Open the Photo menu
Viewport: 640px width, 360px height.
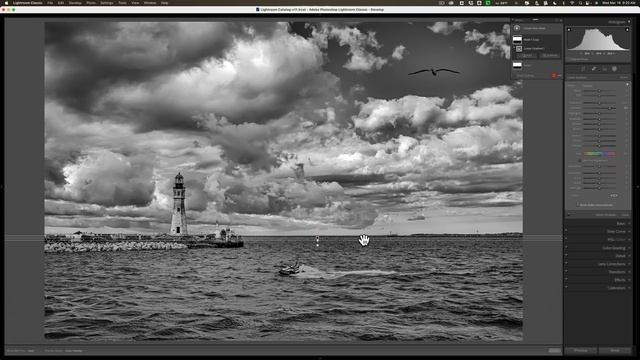91,3
